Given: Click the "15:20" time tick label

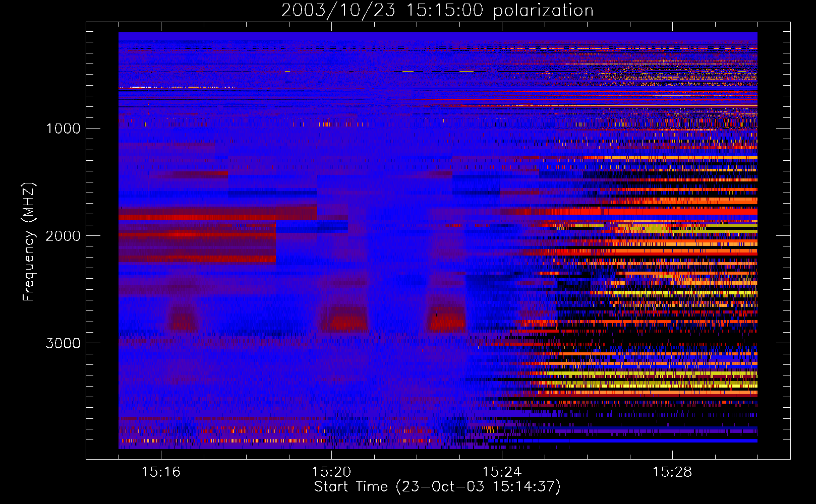Looking at the screenshot, I should (x=331, y=472).
